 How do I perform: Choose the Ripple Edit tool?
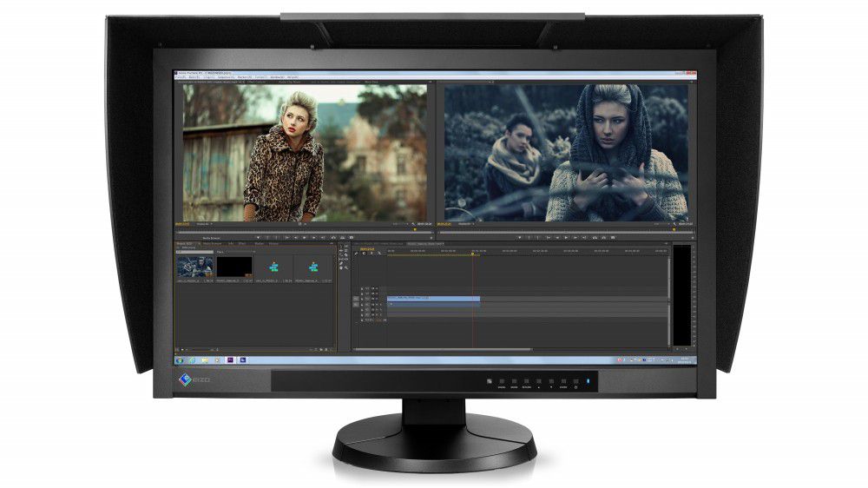[340, 250]
